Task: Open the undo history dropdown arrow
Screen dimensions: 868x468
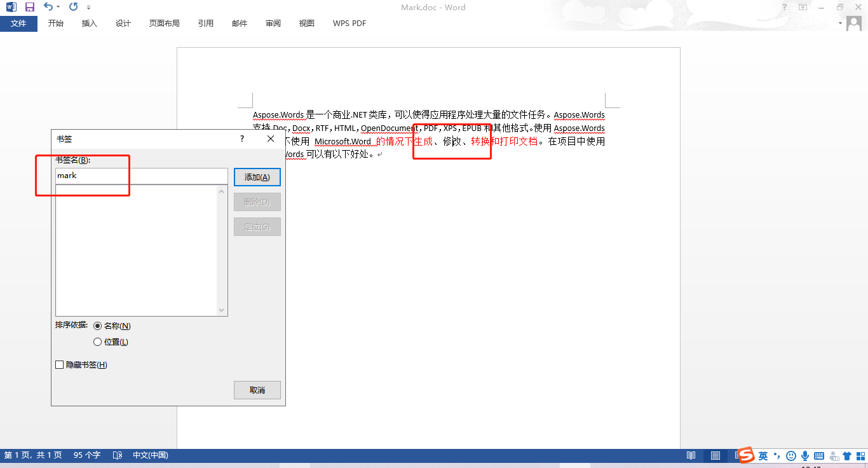Action: click(x=58, y=7)
